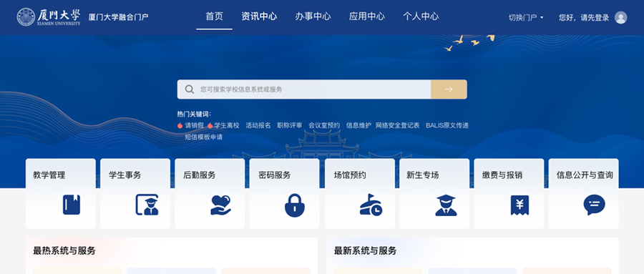
Task: Select the 会议室预约 keyword link
Action: tap(324, 125)
